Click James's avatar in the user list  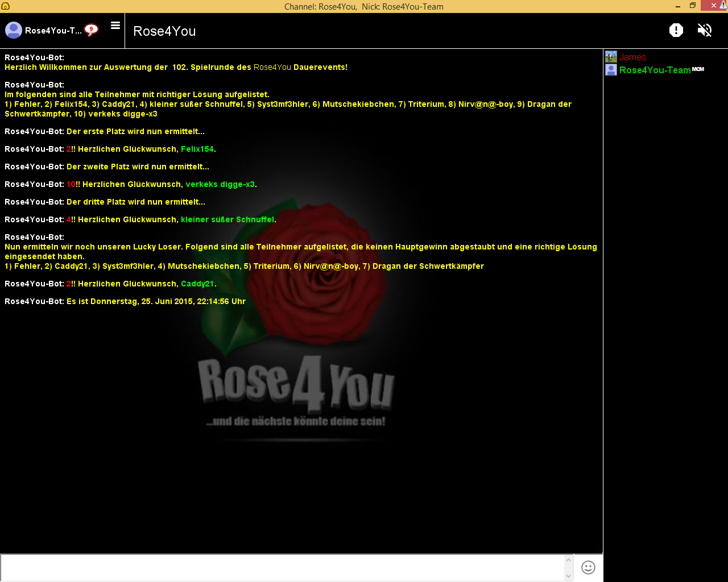pyautogui.click(x=611, y=57)
